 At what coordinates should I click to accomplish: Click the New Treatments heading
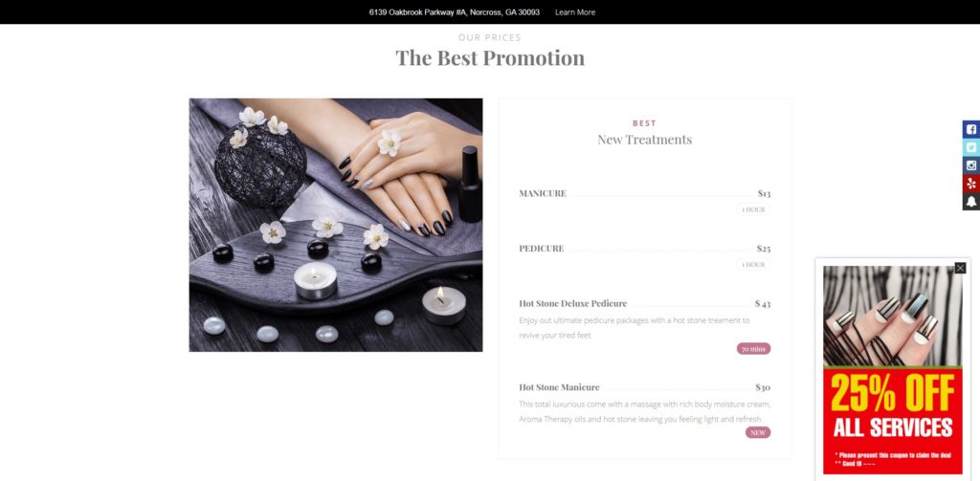pos(644,140)
